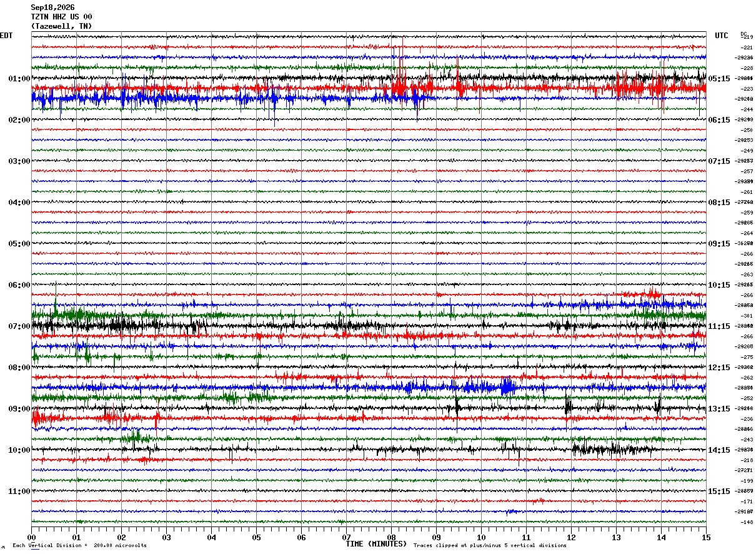Click the 01:00 EDT time marker
Screen dimensions: 756x554
pos(19,79)
